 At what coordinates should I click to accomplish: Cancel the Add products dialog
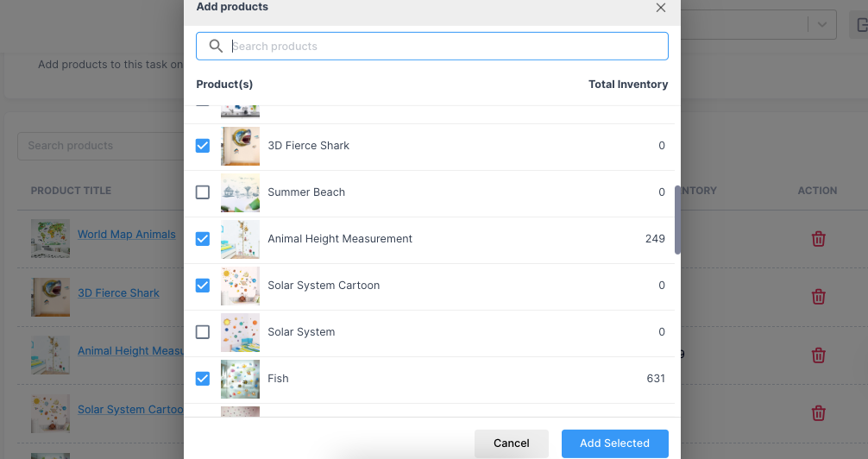[x=511, y=443]
